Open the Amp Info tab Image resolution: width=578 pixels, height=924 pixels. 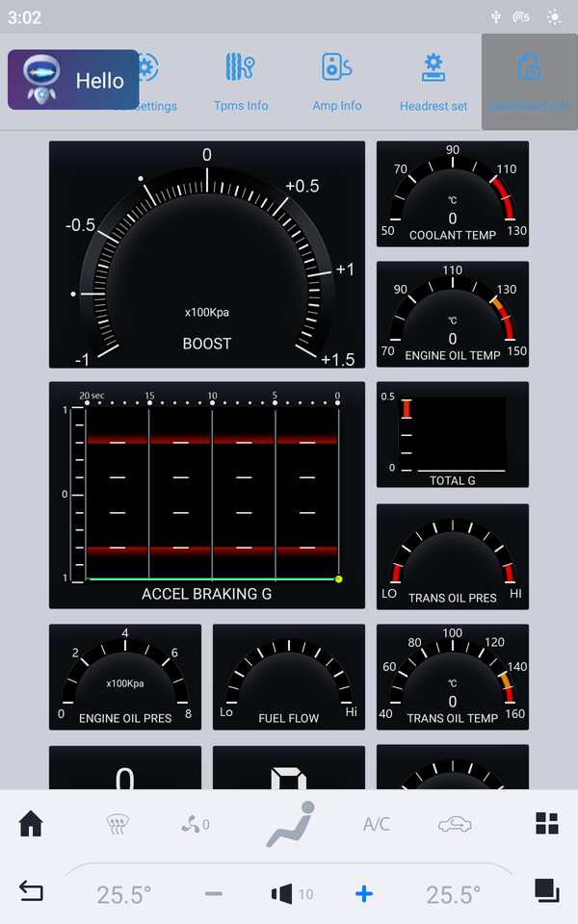point(337,82)
